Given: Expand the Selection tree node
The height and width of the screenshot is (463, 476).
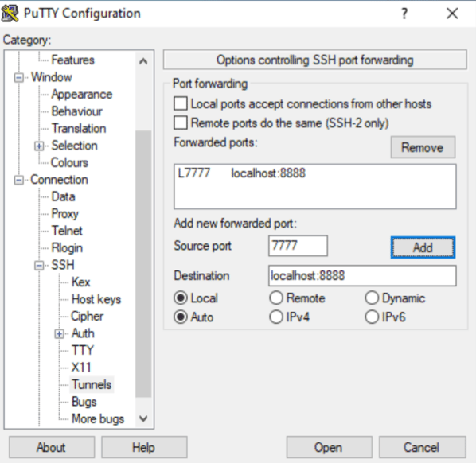Looking at the screenshot, I should [x=39, y=146].
